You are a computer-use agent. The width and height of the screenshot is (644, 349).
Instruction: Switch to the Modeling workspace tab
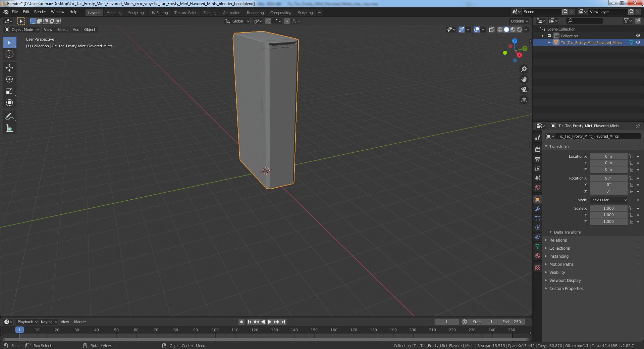114,13
